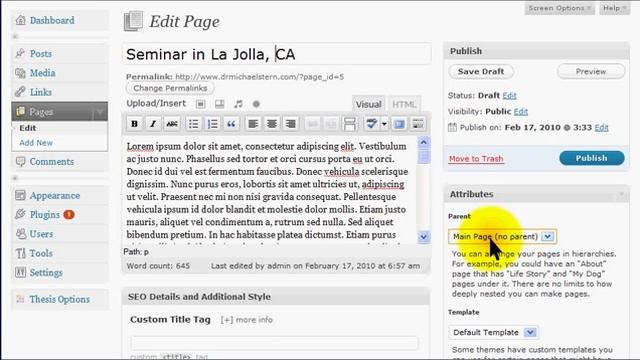
Task: Insert an unordered bullet list
Action: click(193, 124)
